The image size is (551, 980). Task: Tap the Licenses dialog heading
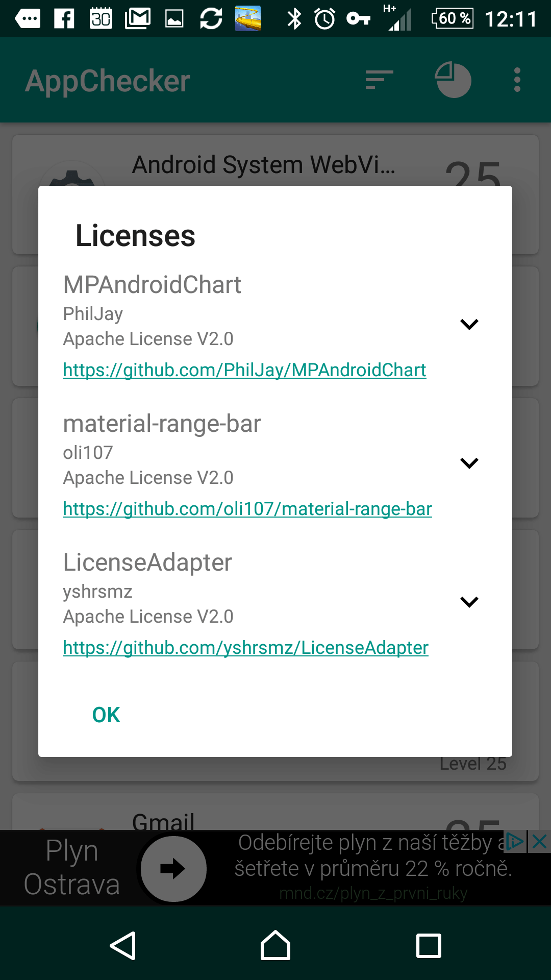pyautogui.click(x=135, y=236)
